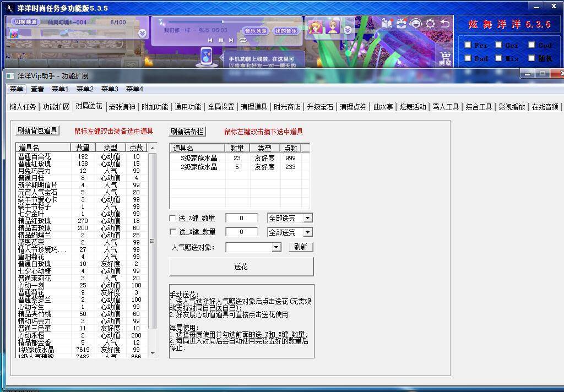Click item list scrollbar up arrow
Screen dimensions: 564x392
153,148
